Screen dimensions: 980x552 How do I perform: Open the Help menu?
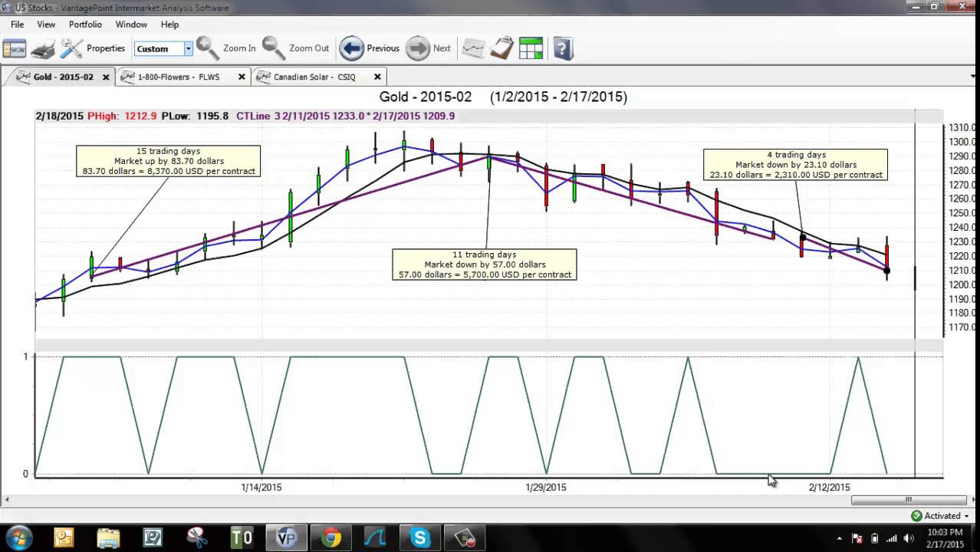169,25
